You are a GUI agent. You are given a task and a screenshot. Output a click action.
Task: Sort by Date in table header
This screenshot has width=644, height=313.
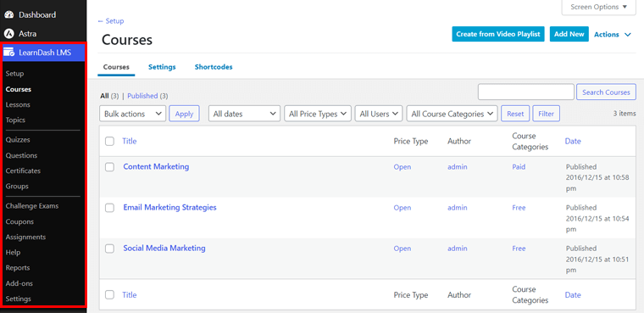pos(573,141)
